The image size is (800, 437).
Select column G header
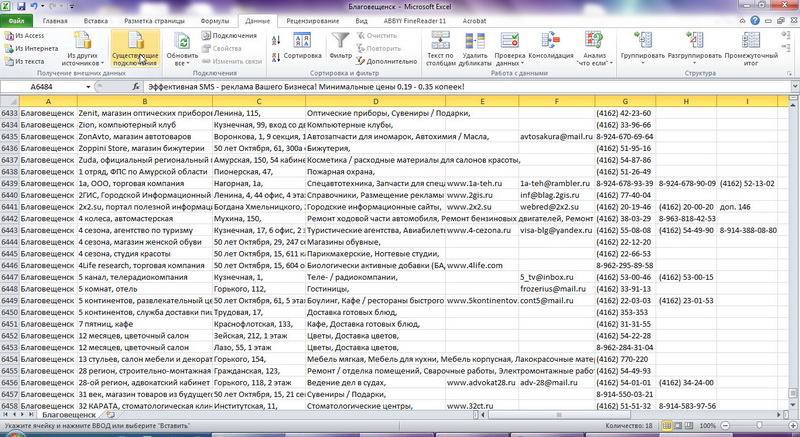(x=625, y=101)
